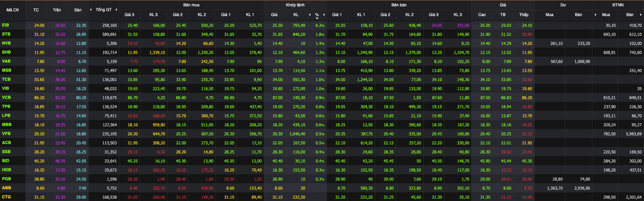Sort by the Trần ceiling price header

coord(57,10)
